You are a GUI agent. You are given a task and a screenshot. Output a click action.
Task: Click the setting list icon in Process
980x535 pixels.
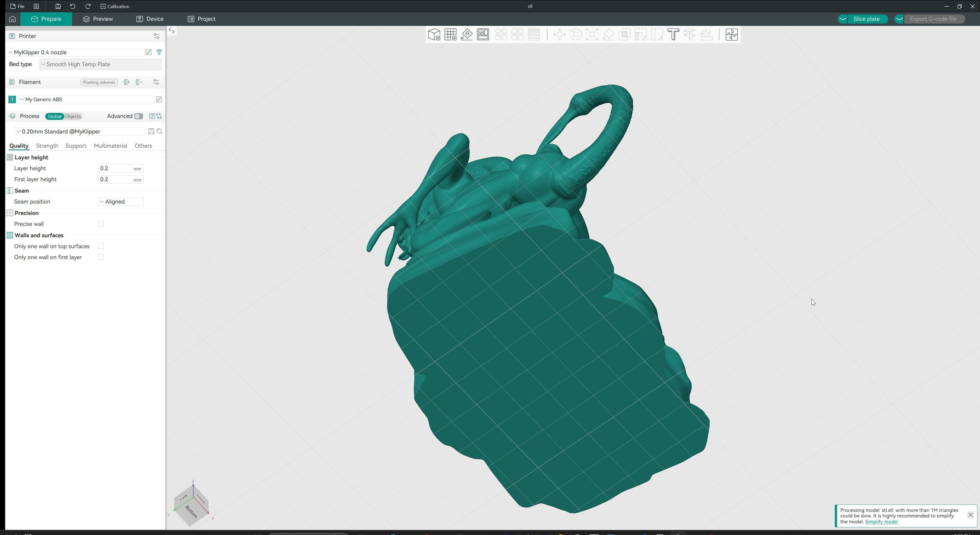(152, 116)
